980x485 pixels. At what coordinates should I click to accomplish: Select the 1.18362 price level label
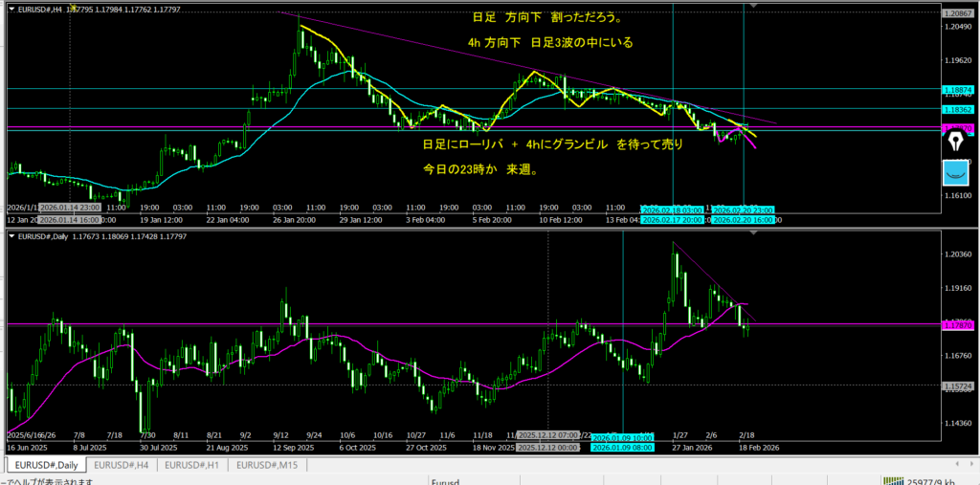coord(959,109)
